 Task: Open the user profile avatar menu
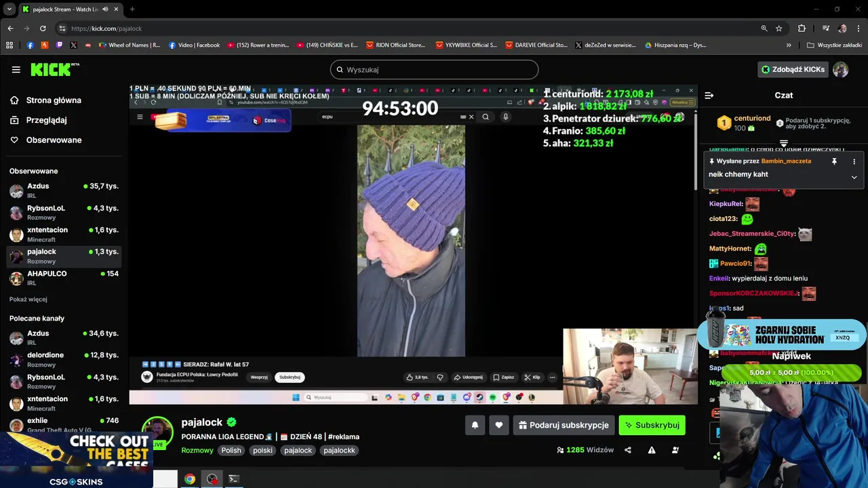point(840,69)
